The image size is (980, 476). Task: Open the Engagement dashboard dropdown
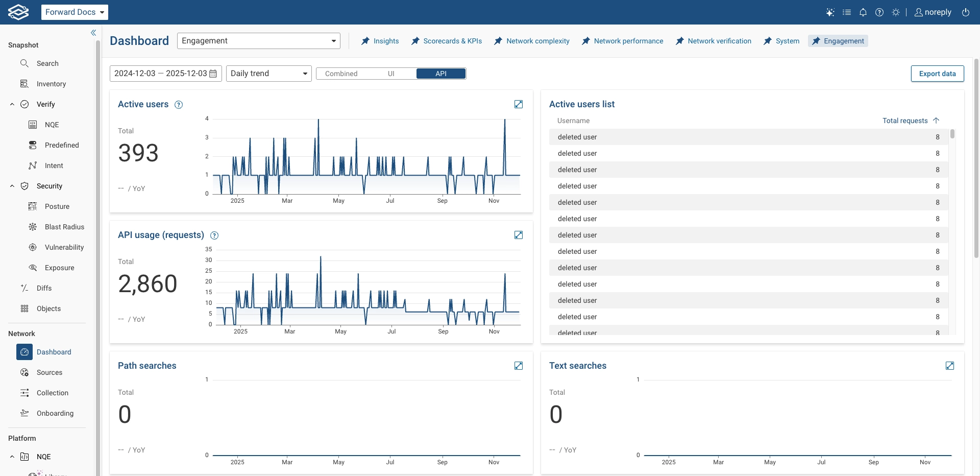(x=258, y=40)
